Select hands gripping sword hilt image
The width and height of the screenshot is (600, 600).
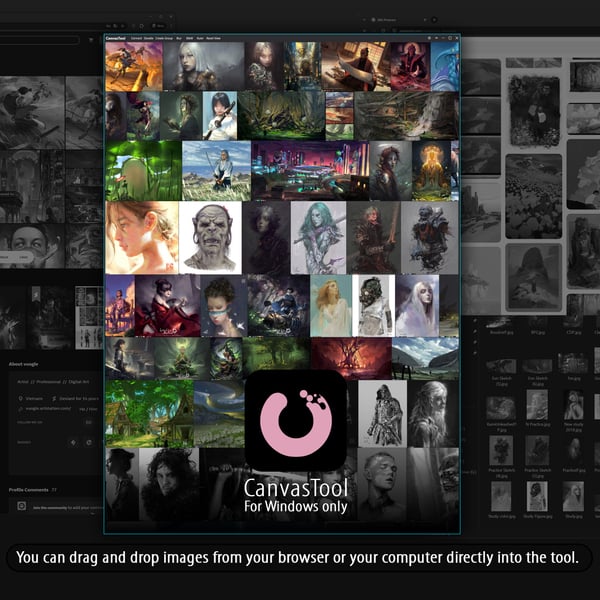click(222, 484)
